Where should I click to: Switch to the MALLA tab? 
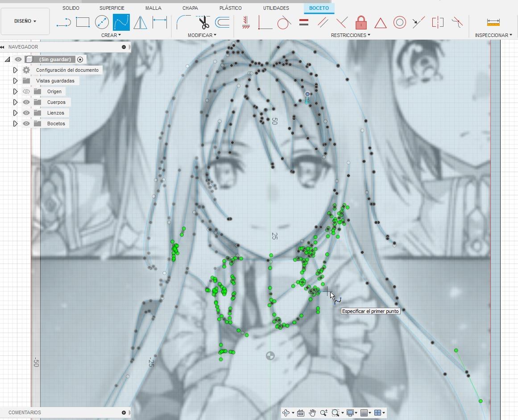tap(153, 8)
